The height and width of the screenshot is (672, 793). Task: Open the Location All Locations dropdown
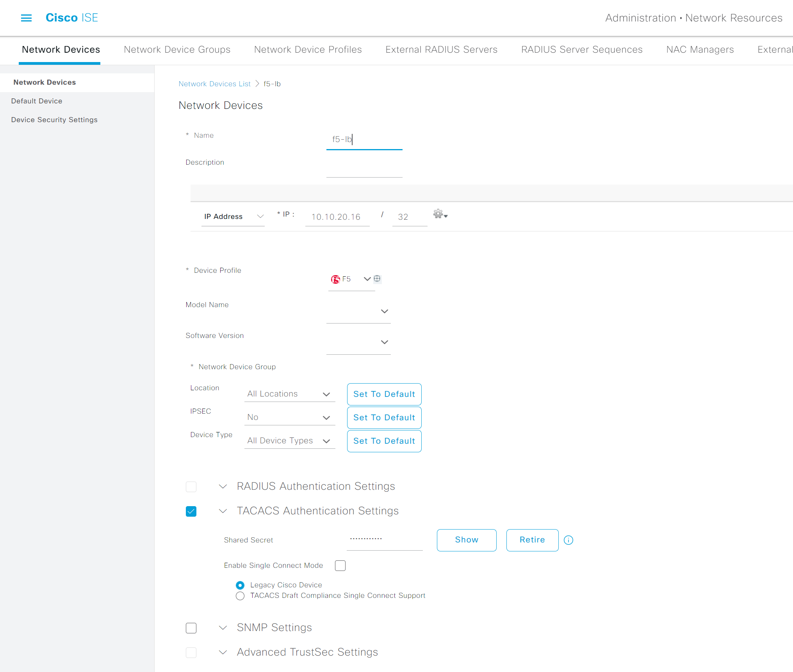[x=289, y=394]
